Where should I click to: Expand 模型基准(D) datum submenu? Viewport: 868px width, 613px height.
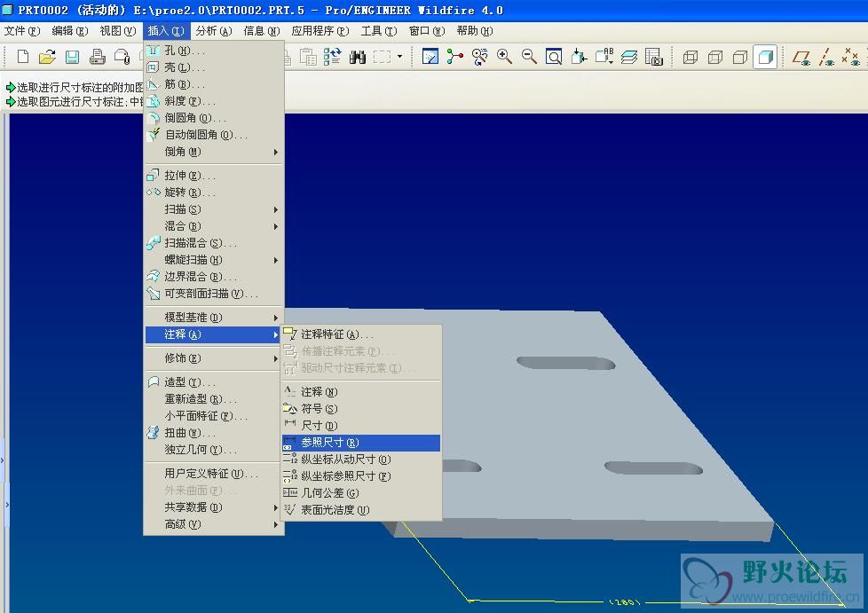(214, 318)
